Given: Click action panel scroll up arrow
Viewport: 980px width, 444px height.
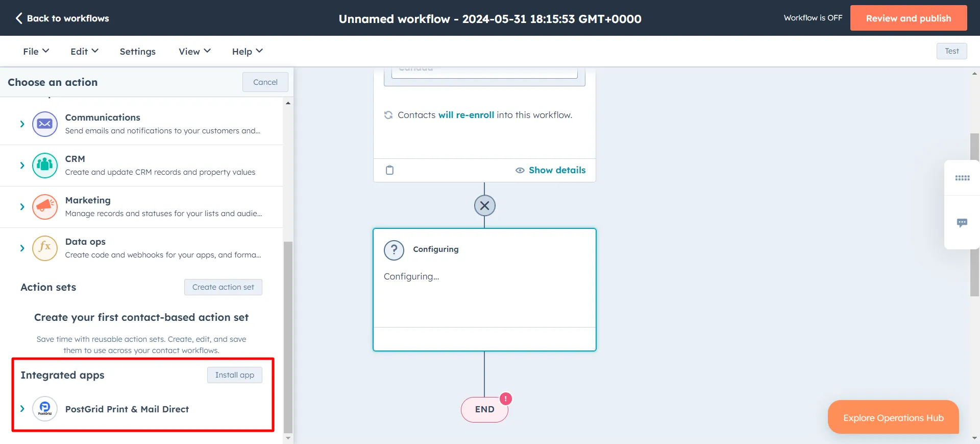Looking at the screenshot, I should (x=288, y=103).
